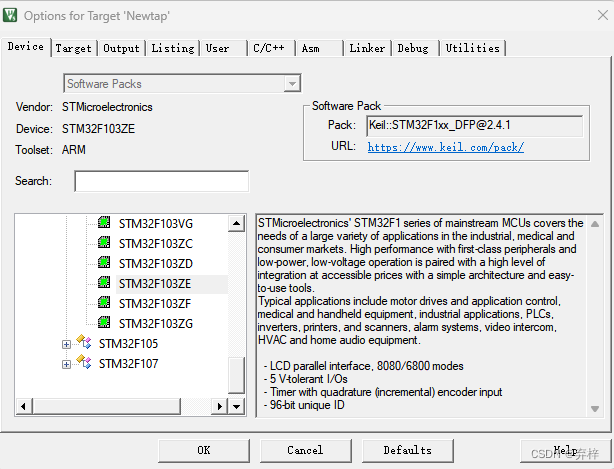Viewport: 614px width, 469px height.
Task: Select STM32F103ZG in device tree
Action: click(x=156, y=324)
